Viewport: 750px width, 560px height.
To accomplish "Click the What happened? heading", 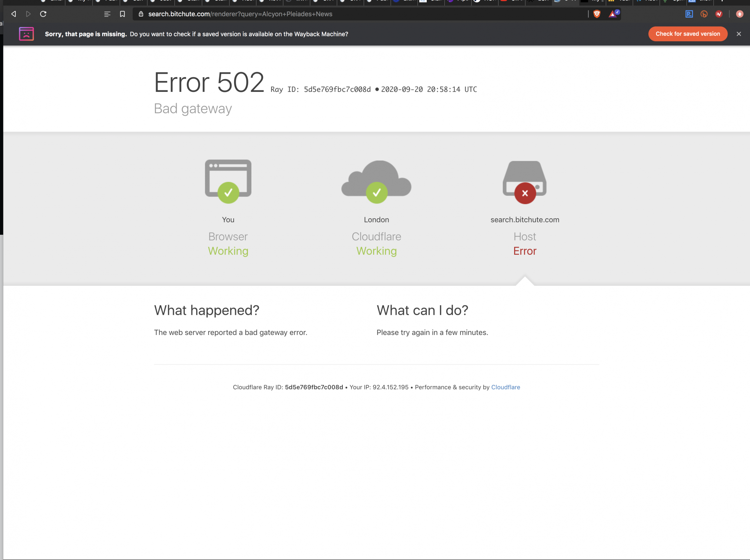I will (207, 311).
